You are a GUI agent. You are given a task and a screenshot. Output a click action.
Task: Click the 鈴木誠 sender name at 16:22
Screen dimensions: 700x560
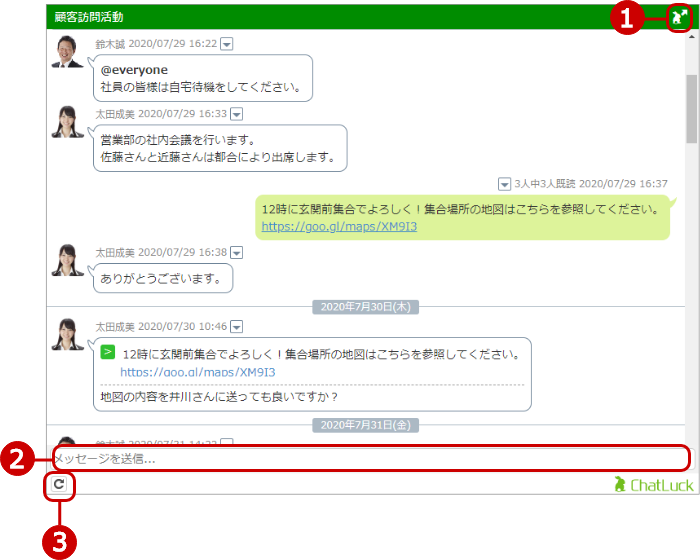(110, 44)
